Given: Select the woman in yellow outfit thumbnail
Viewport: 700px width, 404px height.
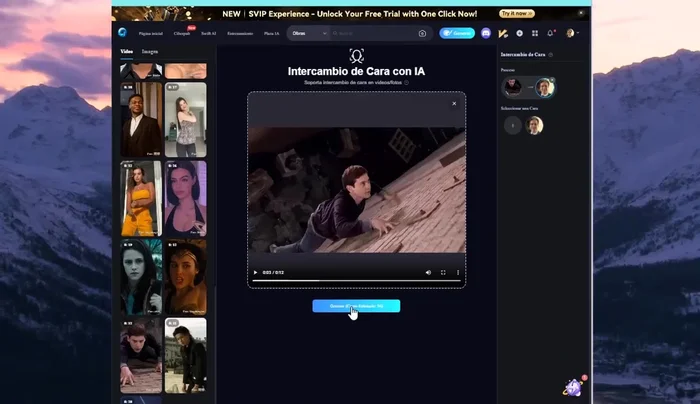Looking at the screenshot, I should 141,198.
